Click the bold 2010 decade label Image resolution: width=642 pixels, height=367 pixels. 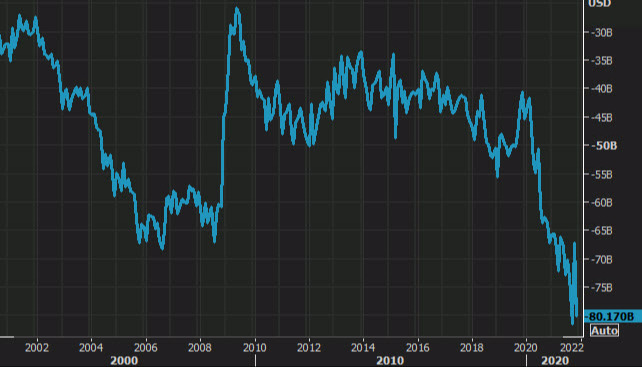coord(390,361)
